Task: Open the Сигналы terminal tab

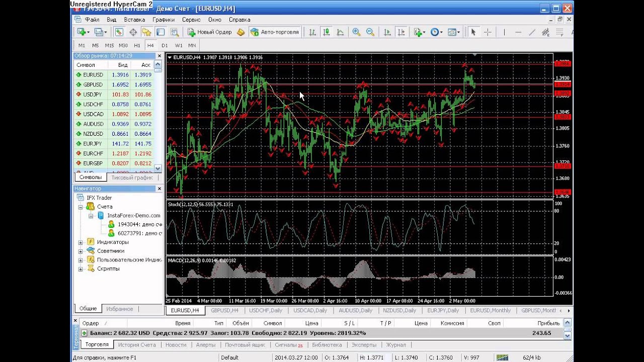Action: pos(289,345)
